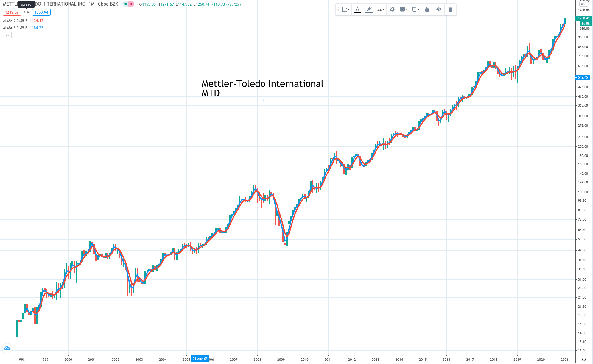This screenshot has height=364, width=593.
Task: Click the pink approximate data indicator
Action: pyautogui.click(x=131, y=4)
